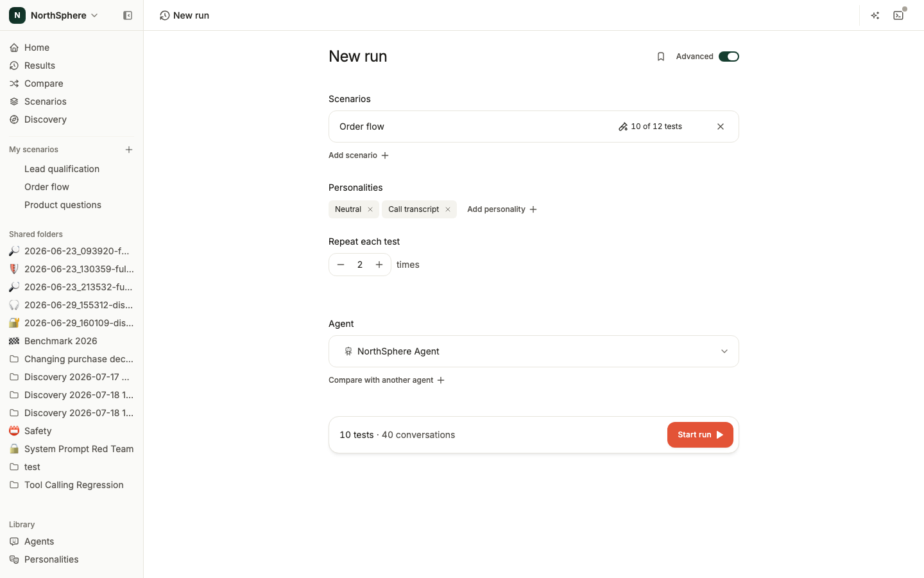Collapse the sidebar panel icon
Screen dimensions: 924x578
128,15
